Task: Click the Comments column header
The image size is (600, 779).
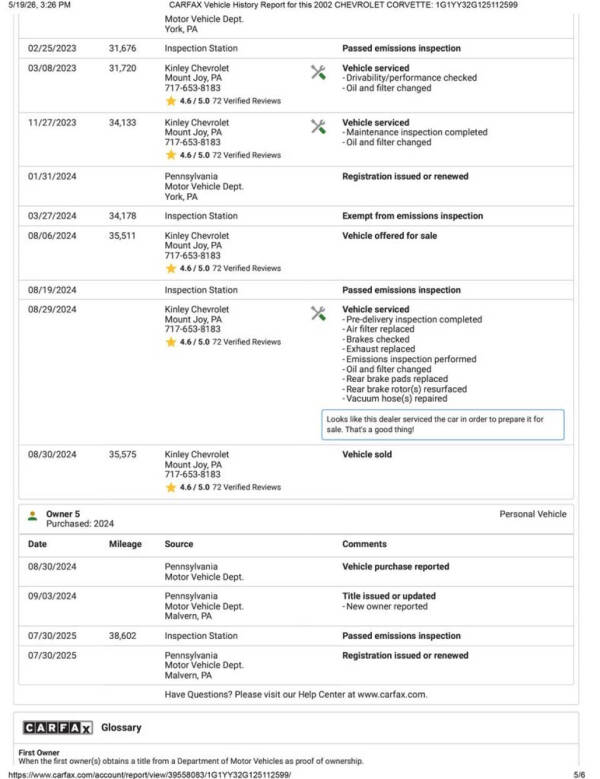Action: [x=364, y=544]
